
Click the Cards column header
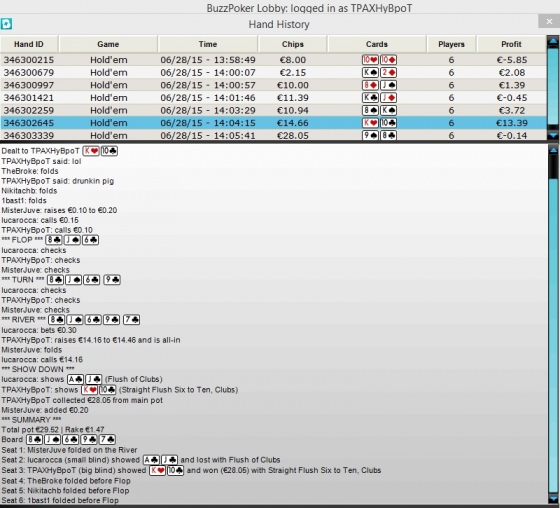point(377,44)
